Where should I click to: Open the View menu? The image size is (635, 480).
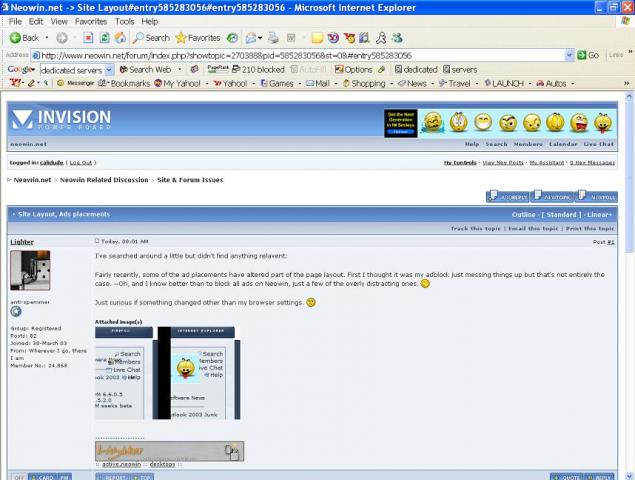59,21
